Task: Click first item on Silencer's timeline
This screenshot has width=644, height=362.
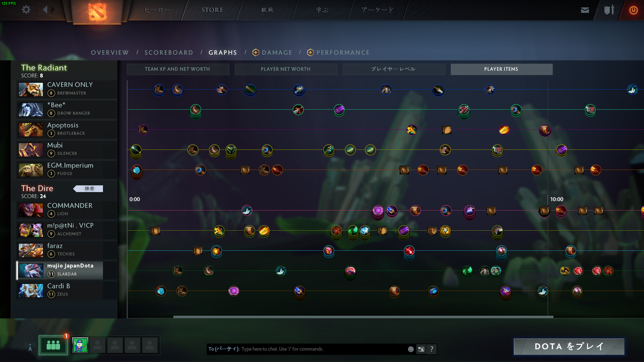Action: [x=135, y=150]
